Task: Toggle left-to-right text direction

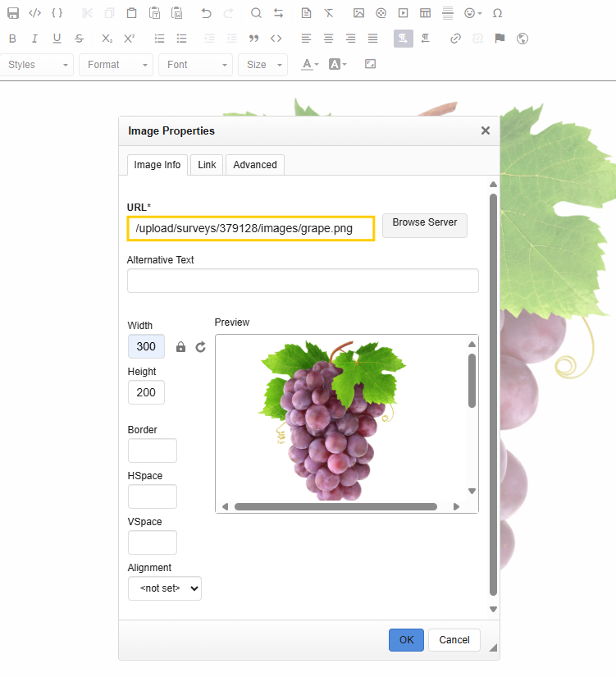Action: (x=403, y=39)
